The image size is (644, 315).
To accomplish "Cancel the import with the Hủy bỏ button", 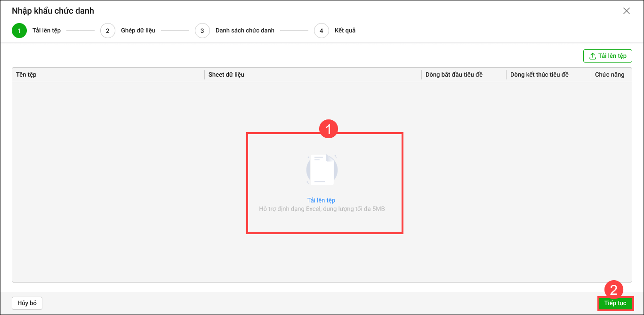I will coord(27,303).
